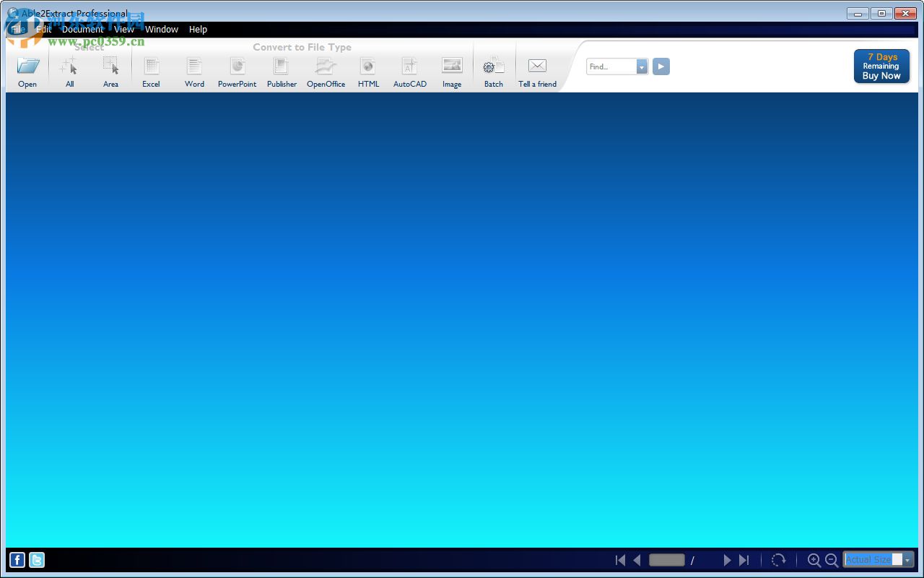Minimize the Able2Extract window

[x=858, y=13]
